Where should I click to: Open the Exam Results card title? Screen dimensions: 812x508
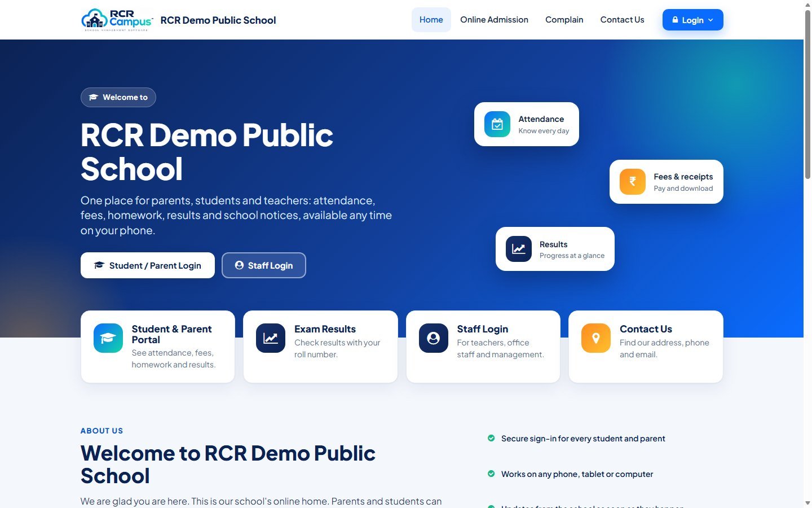[325, 329]
